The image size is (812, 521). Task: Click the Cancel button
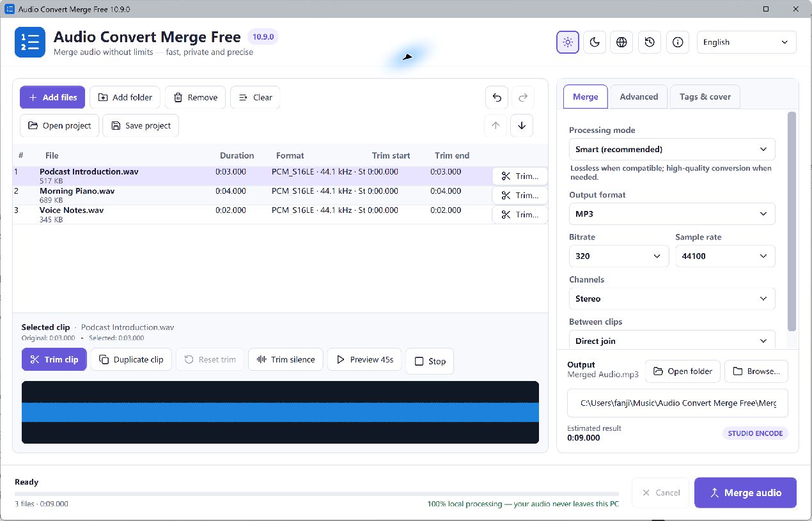click(x=660, y=493)
